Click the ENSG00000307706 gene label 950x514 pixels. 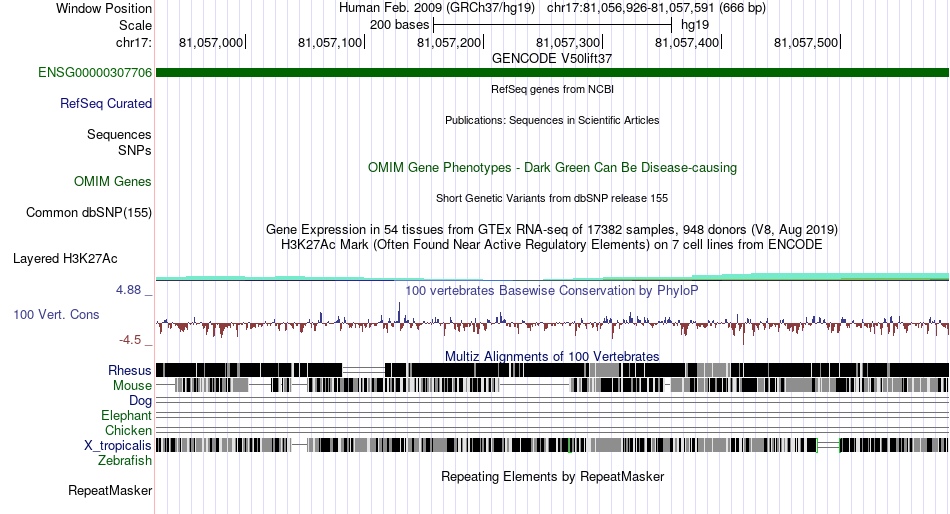(95, 73)
